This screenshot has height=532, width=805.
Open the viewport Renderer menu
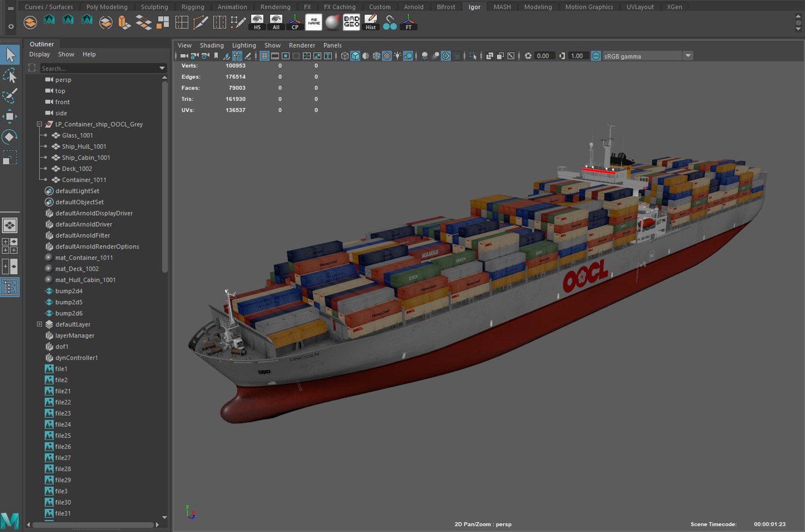point(302,45)
